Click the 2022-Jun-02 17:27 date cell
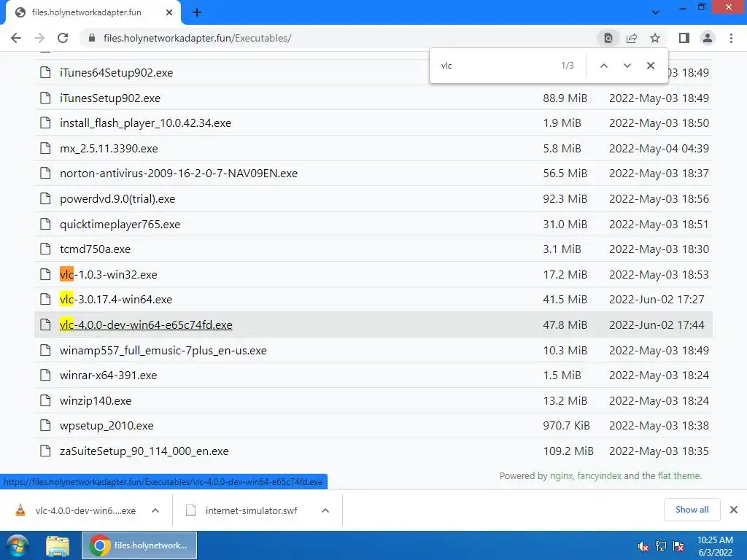The height and width of the screenshot is (560, 747). [x=657, y=300]
